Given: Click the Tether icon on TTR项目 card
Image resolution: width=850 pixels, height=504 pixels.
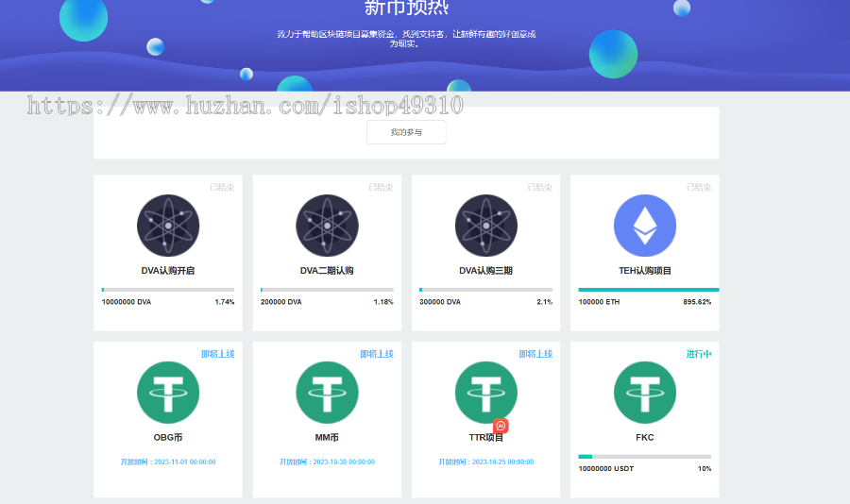Looking at the screenshot, I should 485,393.
